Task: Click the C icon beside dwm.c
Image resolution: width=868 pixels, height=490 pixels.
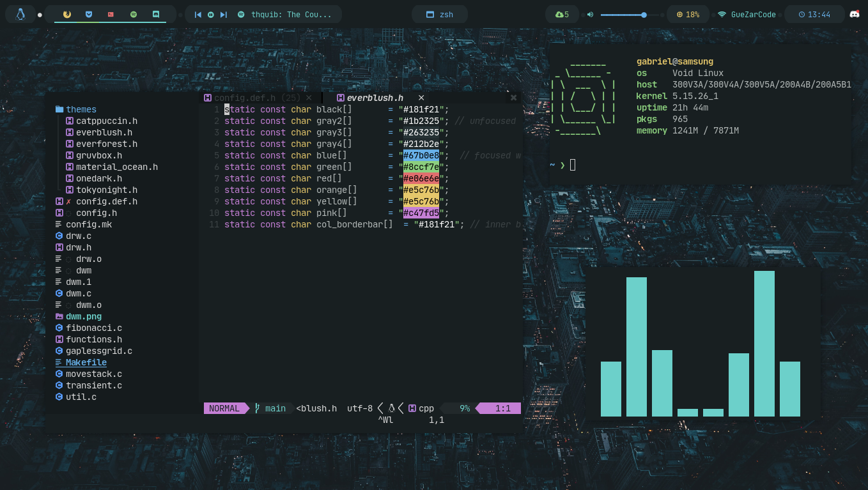Action: [59, 293]
